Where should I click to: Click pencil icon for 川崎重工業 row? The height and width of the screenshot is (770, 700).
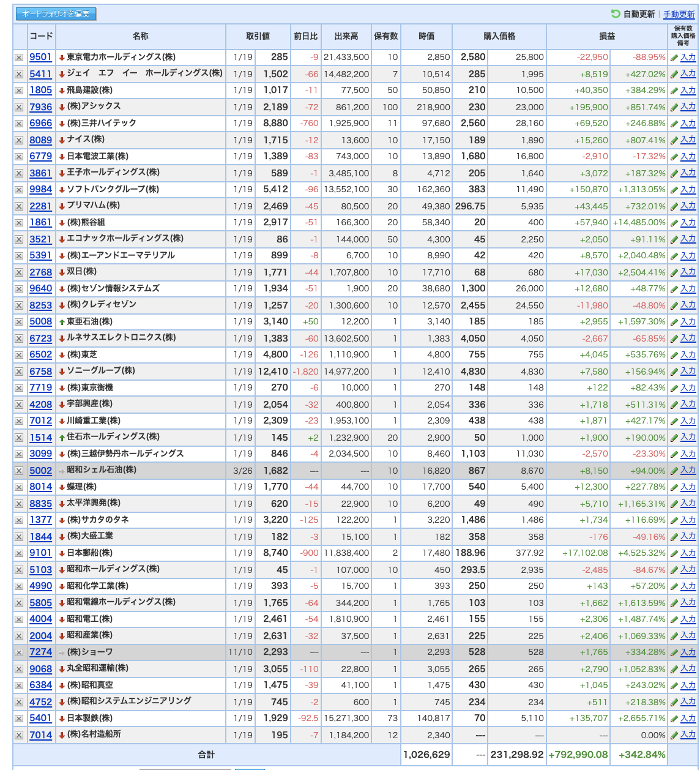[x=674, y=421]
